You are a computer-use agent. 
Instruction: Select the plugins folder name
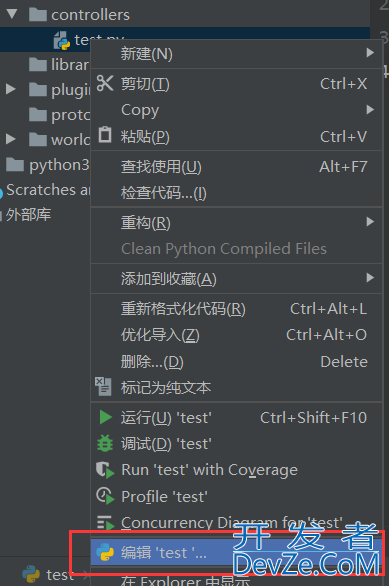coord(71,90)
